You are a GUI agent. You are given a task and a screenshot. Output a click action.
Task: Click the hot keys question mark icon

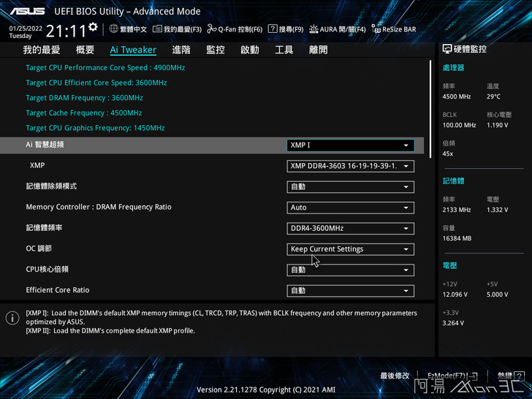coord(520,376)
